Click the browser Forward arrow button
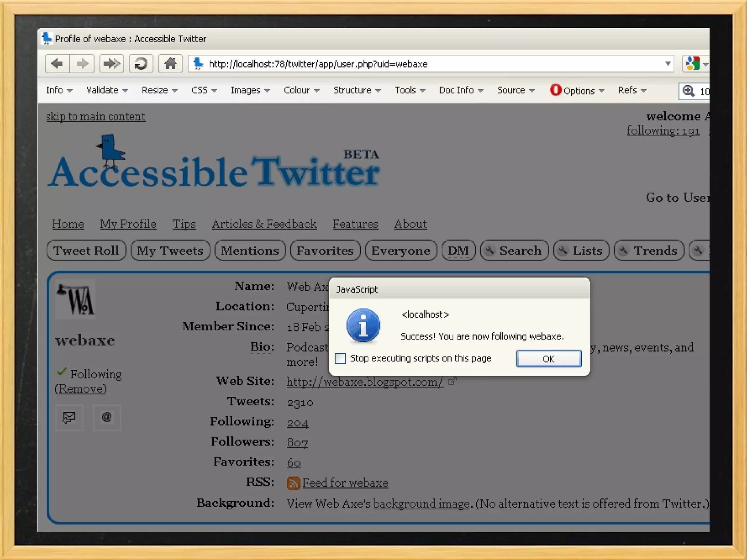This screenshot has width=747, height=560. point(82,64)
